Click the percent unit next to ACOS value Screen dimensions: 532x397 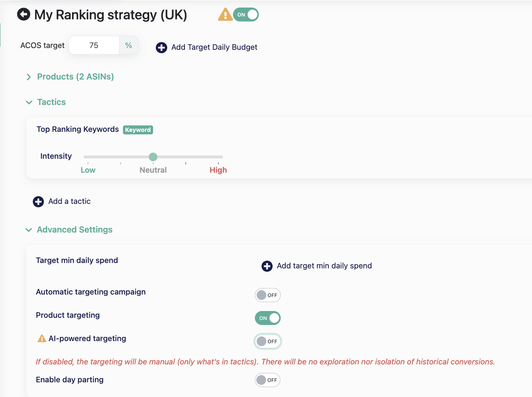(129, 46)
